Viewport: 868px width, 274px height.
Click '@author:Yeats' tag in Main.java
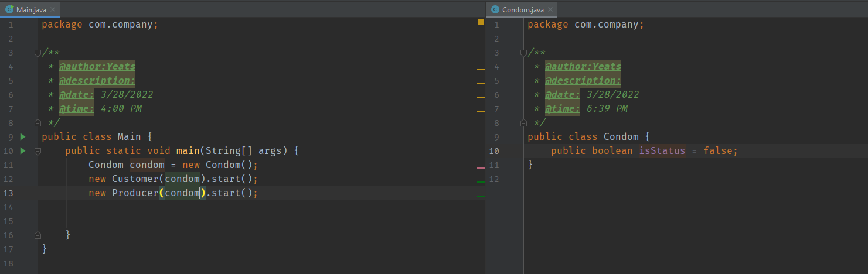click(x=97, y=67)
